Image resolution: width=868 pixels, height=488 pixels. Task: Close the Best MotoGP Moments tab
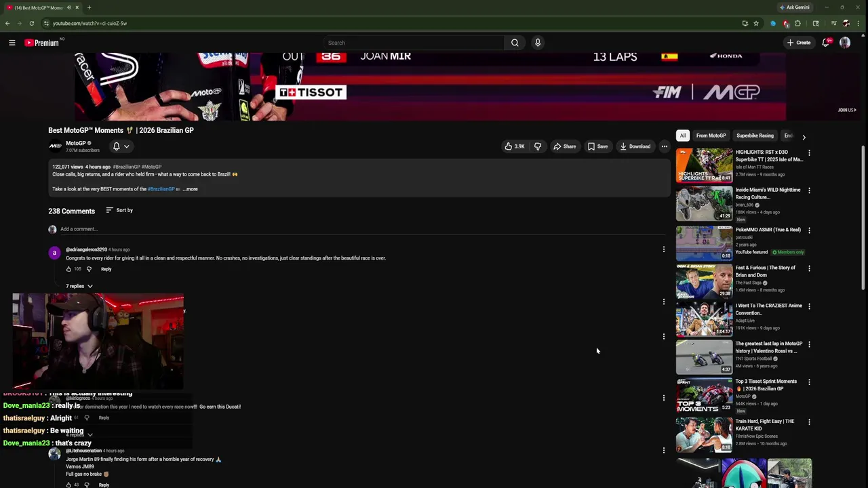pos(77,7)
